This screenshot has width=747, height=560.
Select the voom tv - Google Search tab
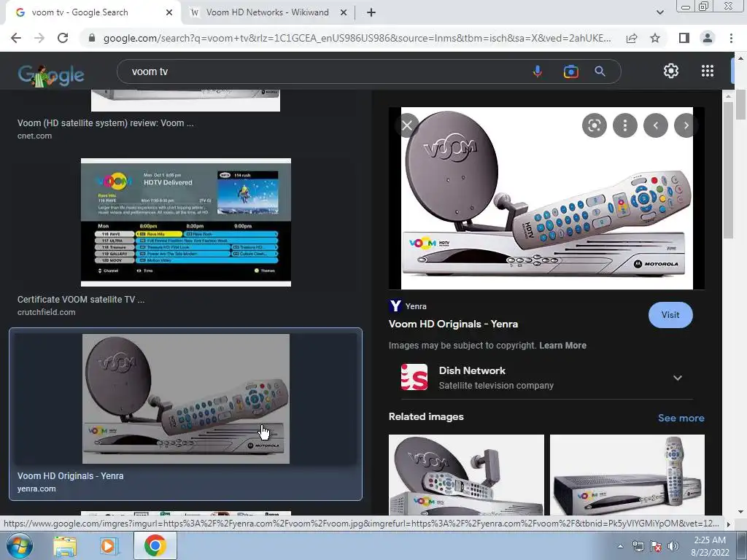coord(80,13)
